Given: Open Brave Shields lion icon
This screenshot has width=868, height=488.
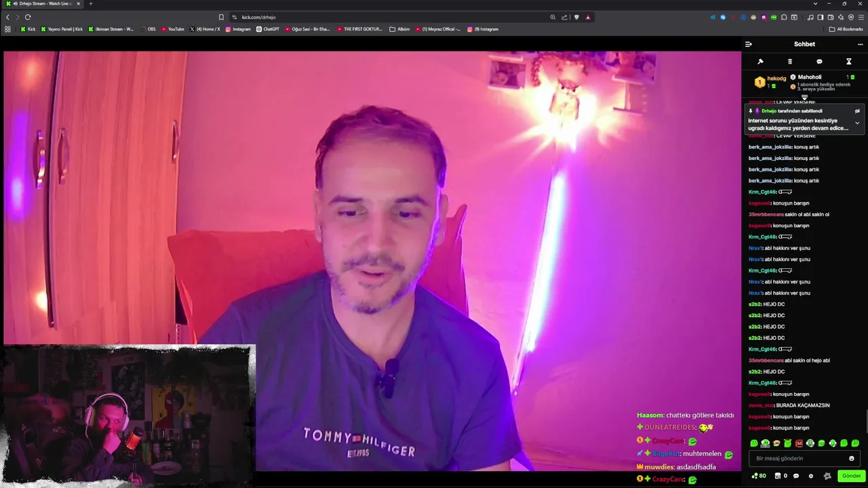Looking at the screenshot, I should [x=576, y=17].
